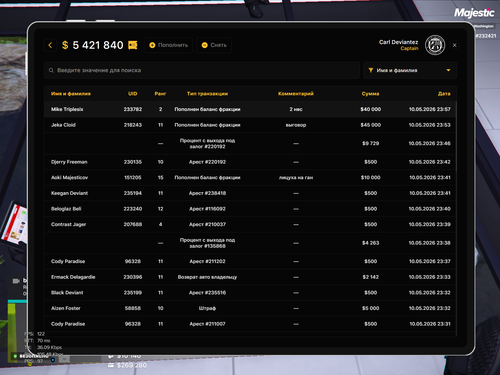Select Aoki Majesticov's name
The width and height of the screenshot is (500, 375).
(69, 178)
